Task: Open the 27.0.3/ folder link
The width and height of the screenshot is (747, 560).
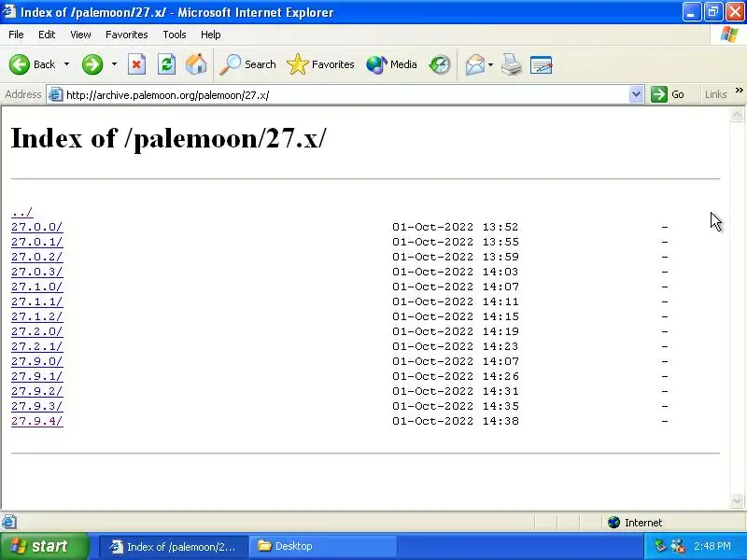Action: 37,272
